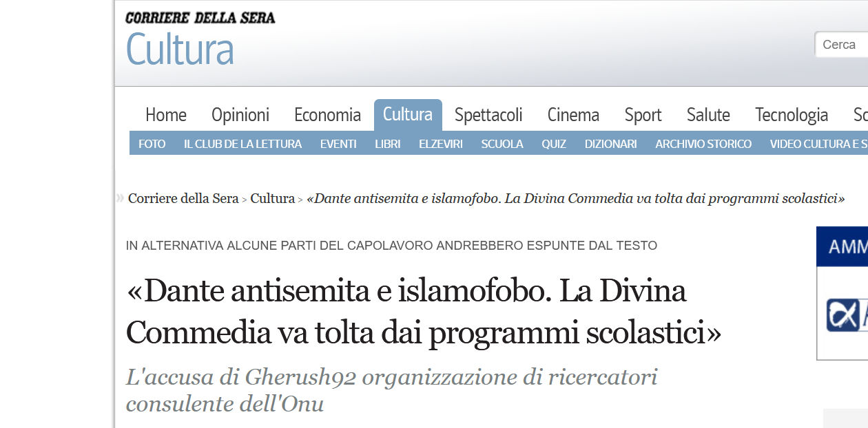Open the ELZEVIRI submenu link
The image size is (868, 428).
(441, 144)
